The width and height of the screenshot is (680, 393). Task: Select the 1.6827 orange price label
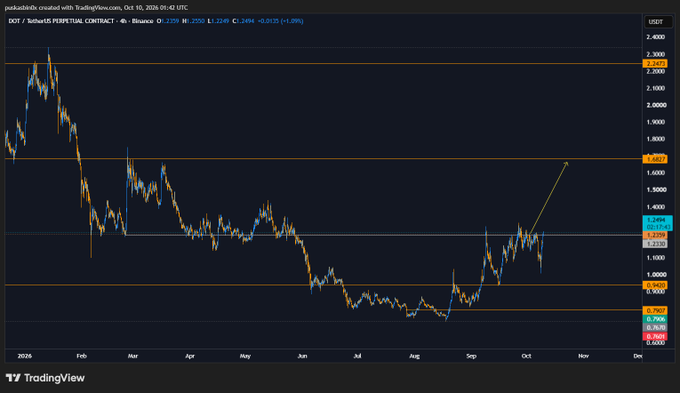coord(655,159)
